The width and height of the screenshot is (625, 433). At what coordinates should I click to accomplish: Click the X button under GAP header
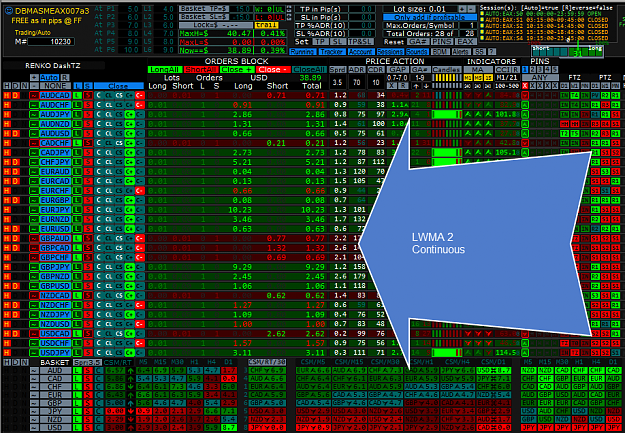point(392,86)
